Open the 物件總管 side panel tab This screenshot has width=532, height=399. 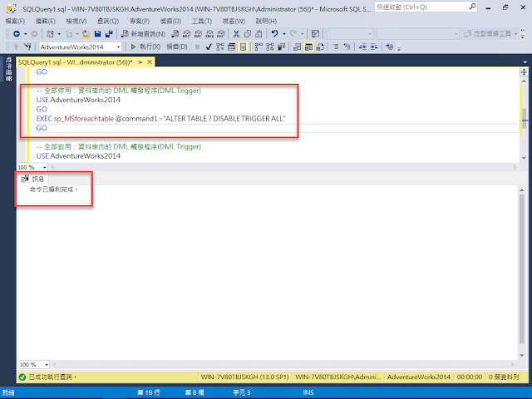(8, 69)
